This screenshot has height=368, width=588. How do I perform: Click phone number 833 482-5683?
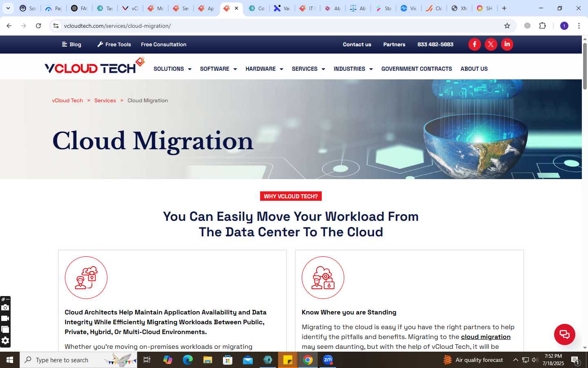coord(435,44)
